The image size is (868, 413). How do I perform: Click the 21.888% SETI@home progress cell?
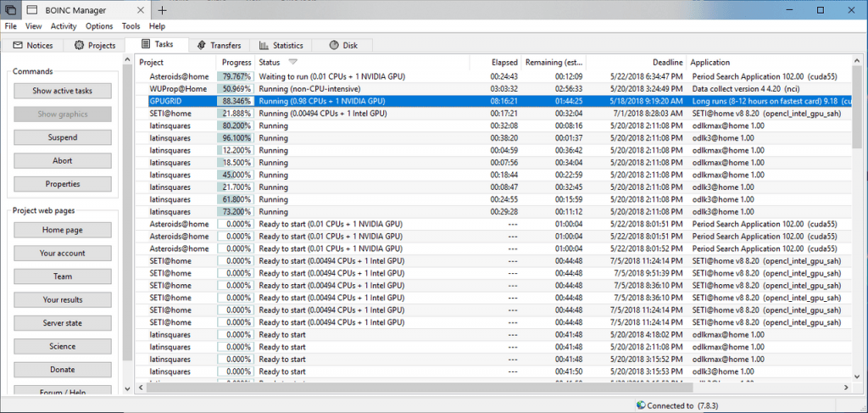(x=236, y=114)
